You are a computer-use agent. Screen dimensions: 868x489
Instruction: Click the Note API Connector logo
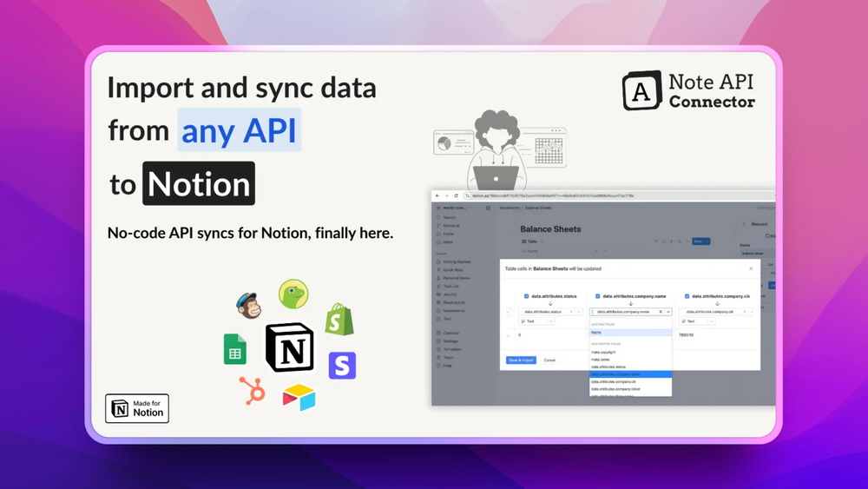[x=688, y=90]
